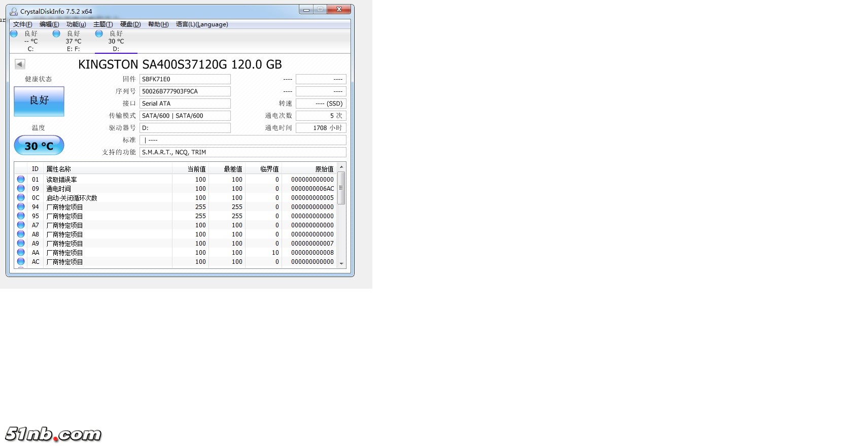This screenshot has height=446, width=868.
Task: Click status orb for attribute 95
Action: click(21, 216)
